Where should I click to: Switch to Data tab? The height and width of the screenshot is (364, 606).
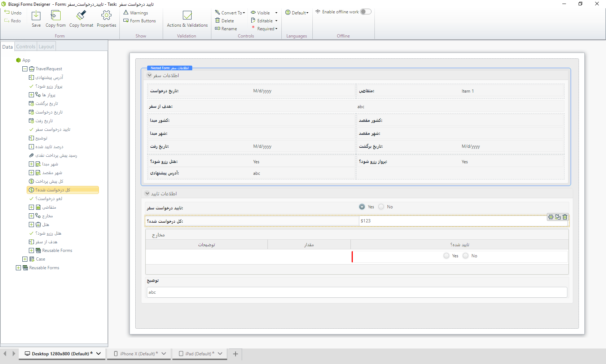pos(8,47)
